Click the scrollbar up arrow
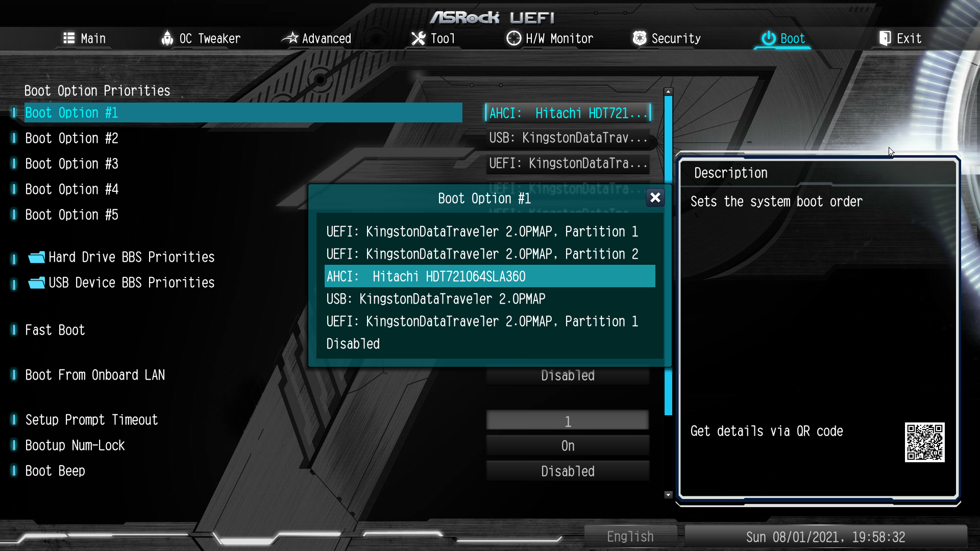The image size is (980, 551). coord(668,92)
